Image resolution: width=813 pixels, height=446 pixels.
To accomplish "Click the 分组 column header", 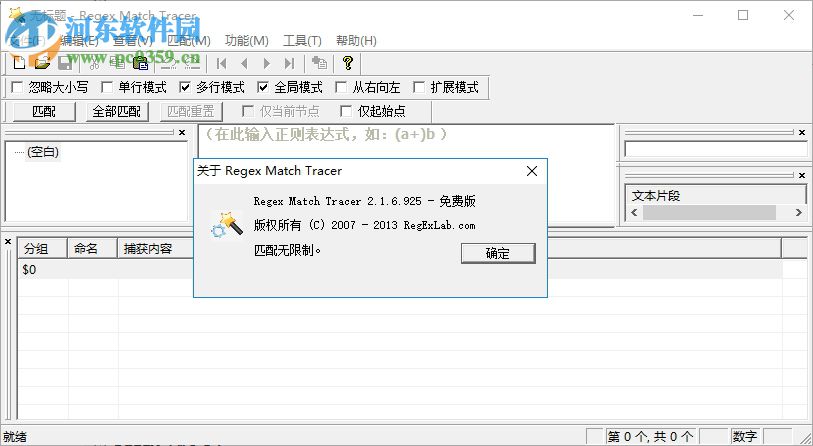I will coord(43,248).
